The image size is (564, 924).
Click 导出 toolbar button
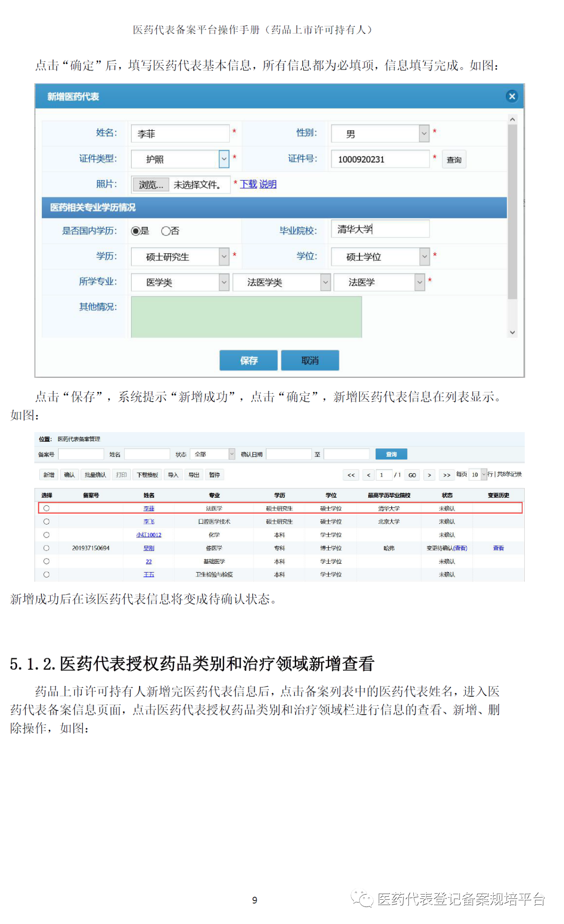194,475
